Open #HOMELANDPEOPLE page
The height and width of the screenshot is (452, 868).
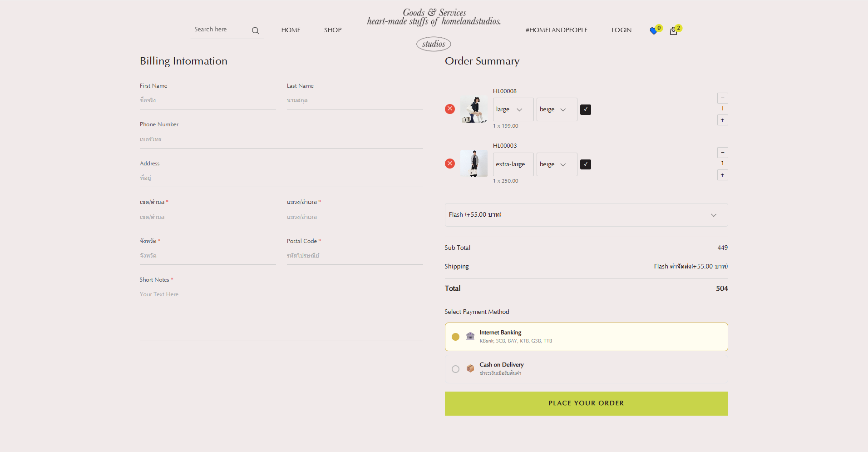click(x=557, y=30)
